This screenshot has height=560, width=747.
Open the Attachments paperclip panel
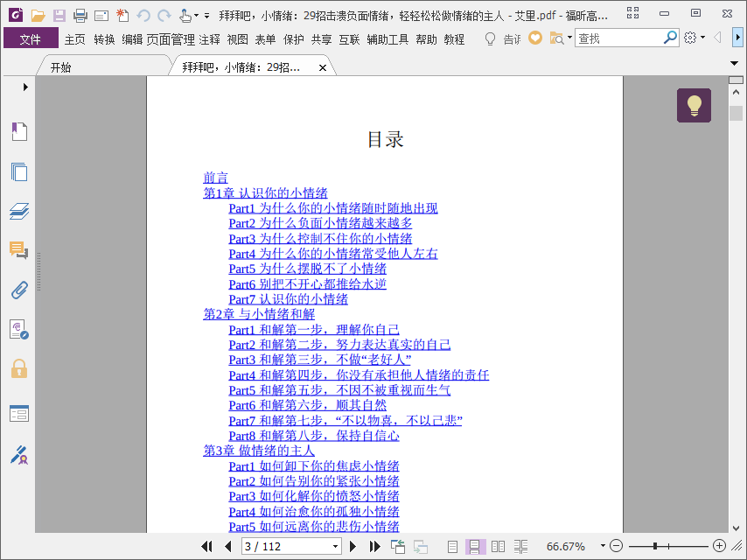pyautogui.click(x=19, y=290)
